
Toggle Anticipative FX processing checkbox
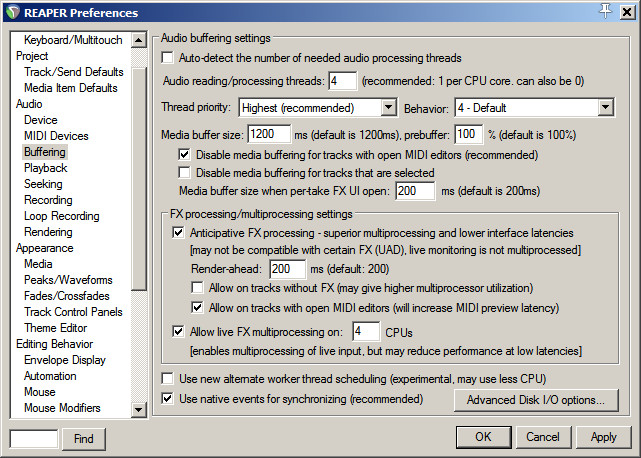click(x=178, y=233)
